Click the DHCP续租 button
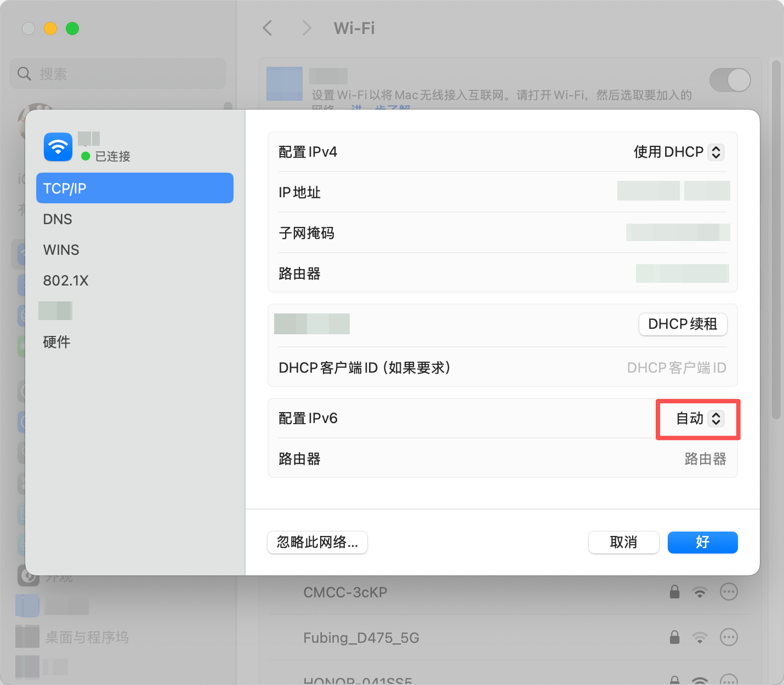Viewport: 784px width, 685px height. 683,324
